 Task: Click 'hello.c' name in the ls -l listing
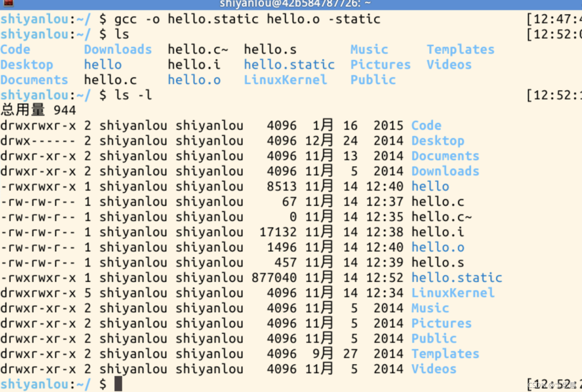pos(438,201)
